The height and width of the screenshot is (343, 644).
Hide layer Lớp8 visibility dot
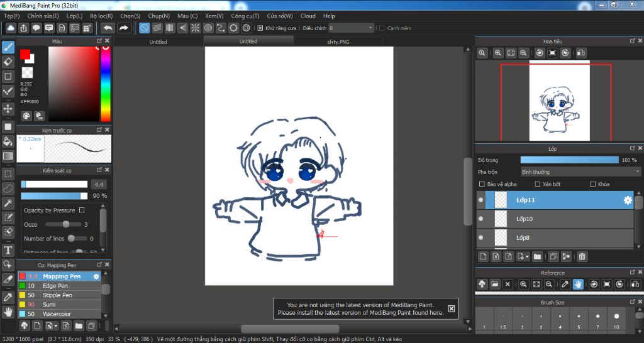coord(481,237)
